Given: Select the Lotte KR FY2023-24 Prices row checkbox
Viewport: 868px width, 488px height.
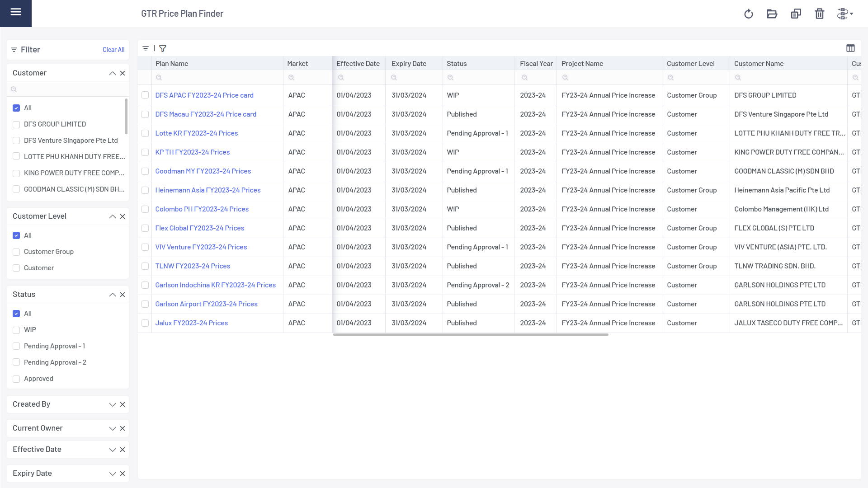Looking at the screenshot, I should [145, 133].
